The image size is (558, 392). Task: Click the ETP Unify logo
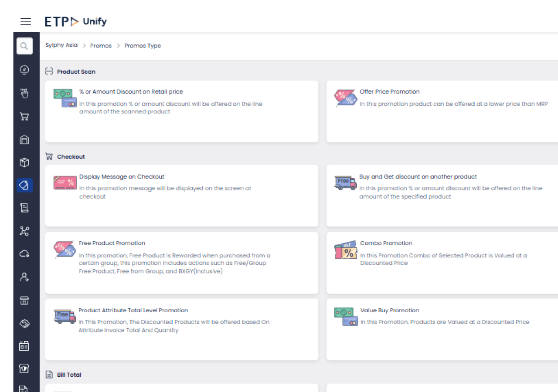(76, 21)
